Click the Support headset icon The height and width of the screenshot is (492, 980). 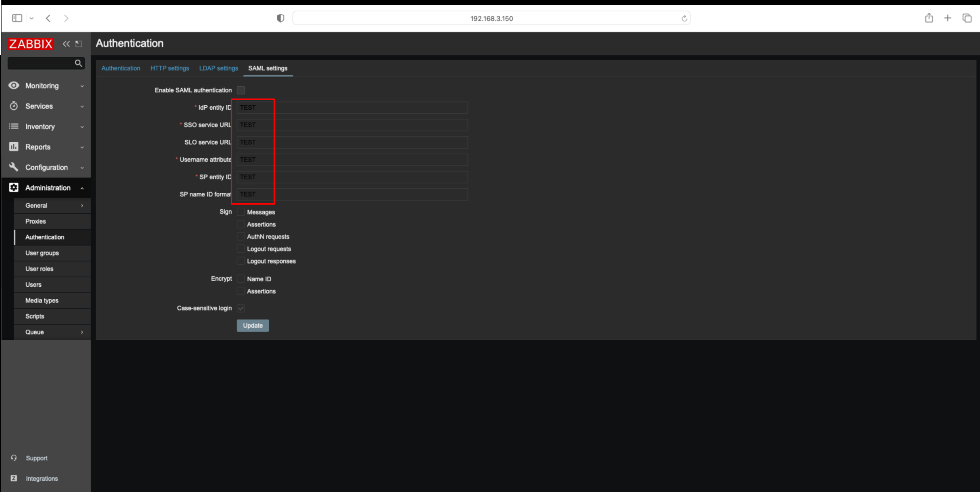[x=14, y=458]
